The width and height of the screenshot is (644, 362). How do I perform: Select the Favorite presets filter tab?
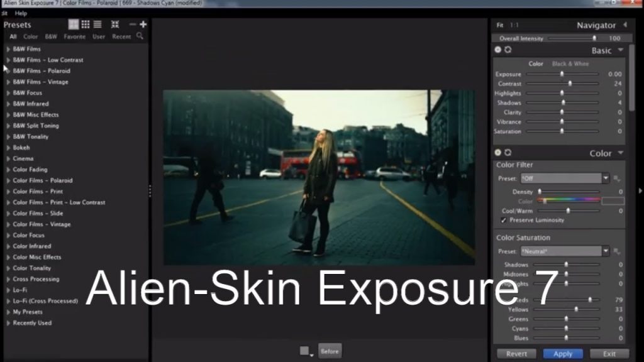pos(75,36)
